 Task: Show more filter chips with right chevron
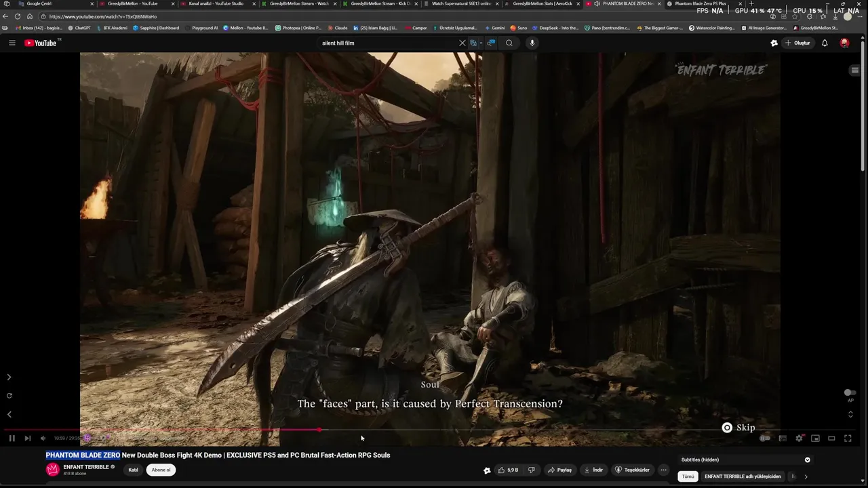(806, 476)
